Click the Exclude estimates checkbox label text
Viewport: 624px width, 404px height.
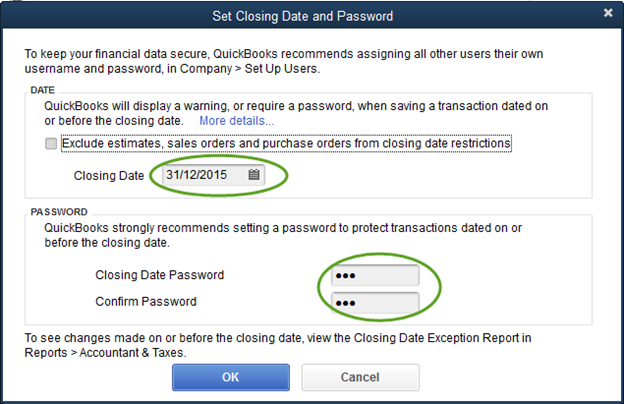[x=286, y=144]
